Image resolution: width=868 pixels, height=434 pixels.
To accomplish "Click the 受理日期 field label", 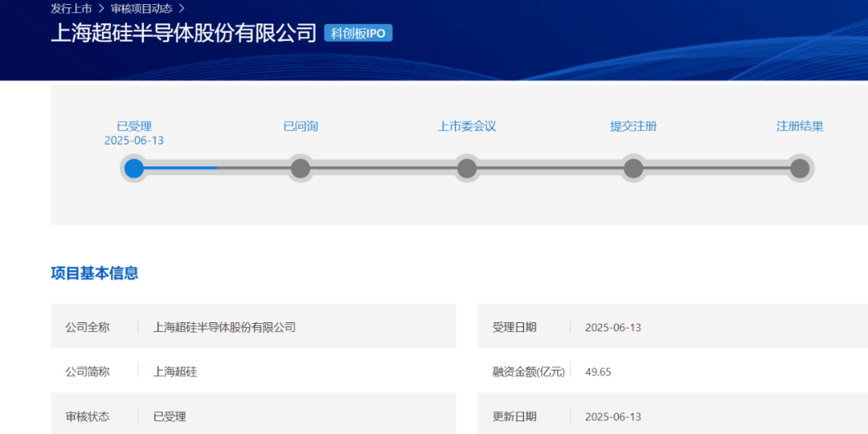I will pos(514,327).
